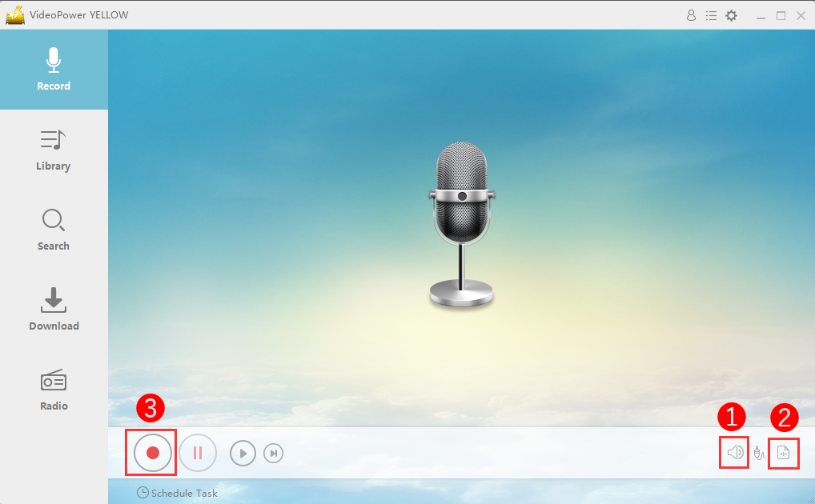Minimize the VideoPower YELLOW window
The height and width of the screenshot is (504, 815).
coord(761,15)
